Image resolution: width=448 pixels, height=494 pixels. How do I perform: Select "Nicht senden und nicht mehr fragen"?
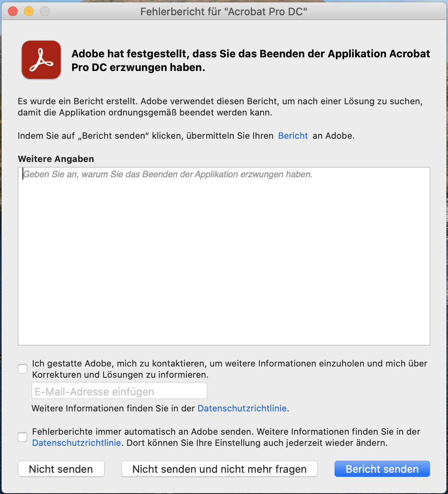click(x=219, y=468)
